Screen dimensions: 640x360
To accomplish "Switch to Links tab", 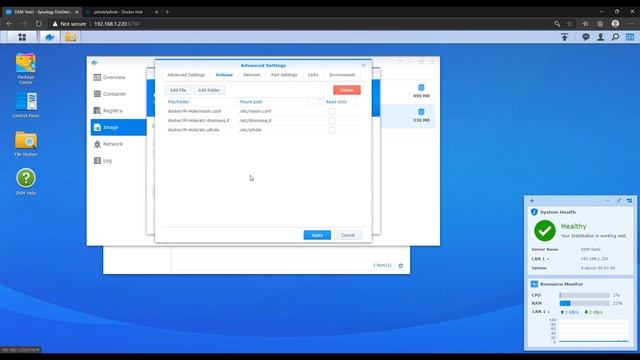I will pos(313,75).
